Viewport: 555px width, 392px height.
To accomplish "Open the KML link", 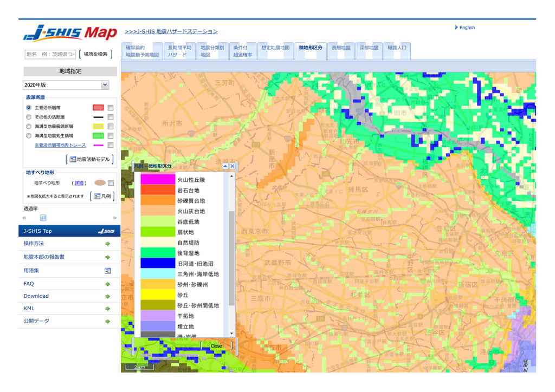I will pyautogui.click(x=29, y=309).
